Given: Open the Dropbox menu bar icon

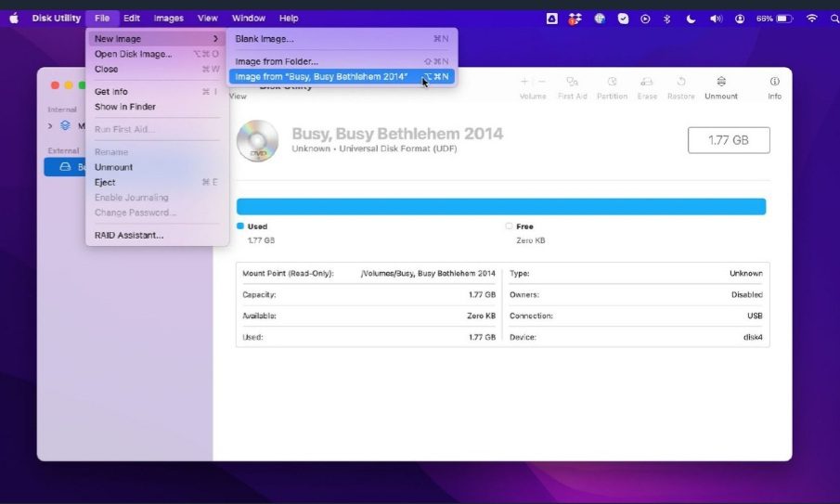Looking at the screenshot, I should click(575, 18).
